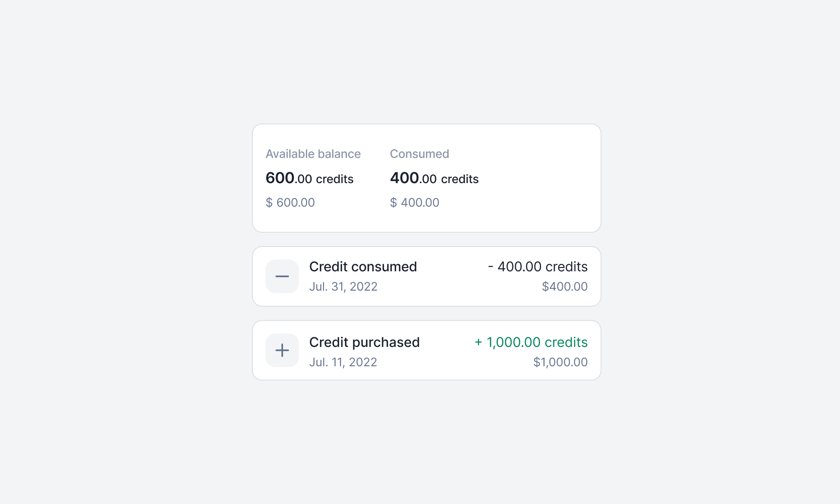Click the gray page background above the cards
The height and width of the screenshot is (504, 840).
420,63
